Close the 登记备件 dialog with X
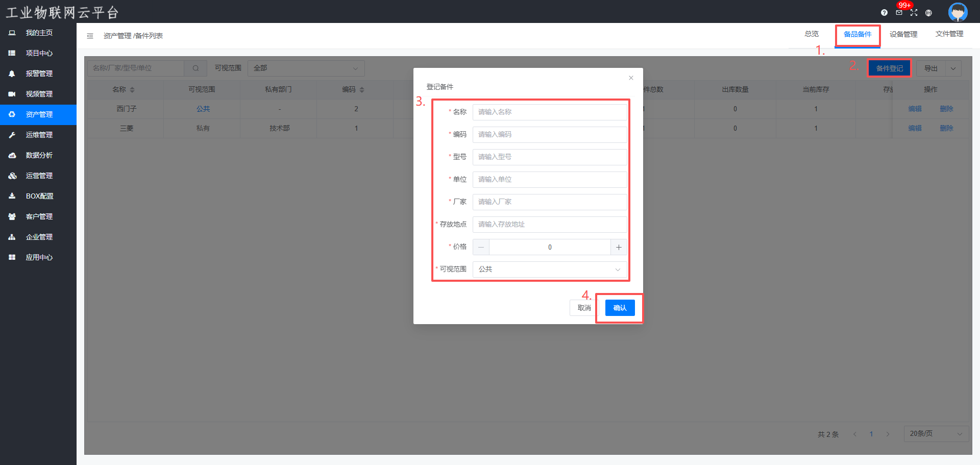The image size is (980, 465). [x=631, y=78]
